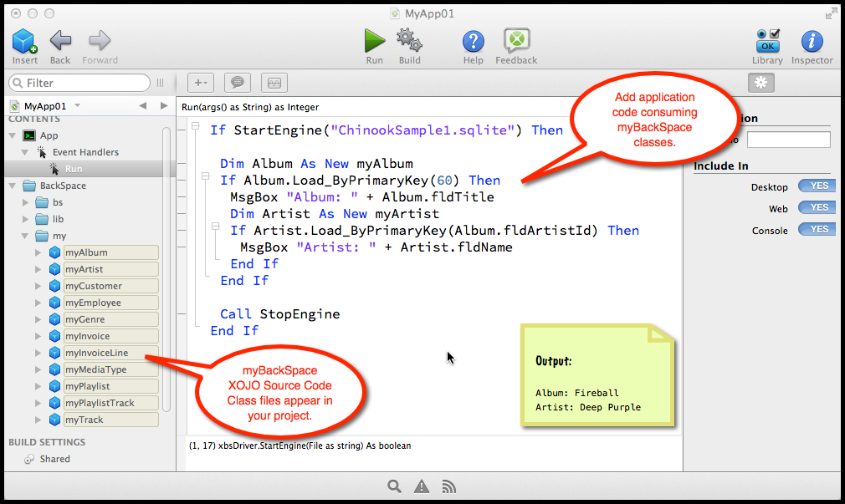Click the warning triangle icon at bottom
The height and width of the screenshot is (504, 845).
coord(422,486)
